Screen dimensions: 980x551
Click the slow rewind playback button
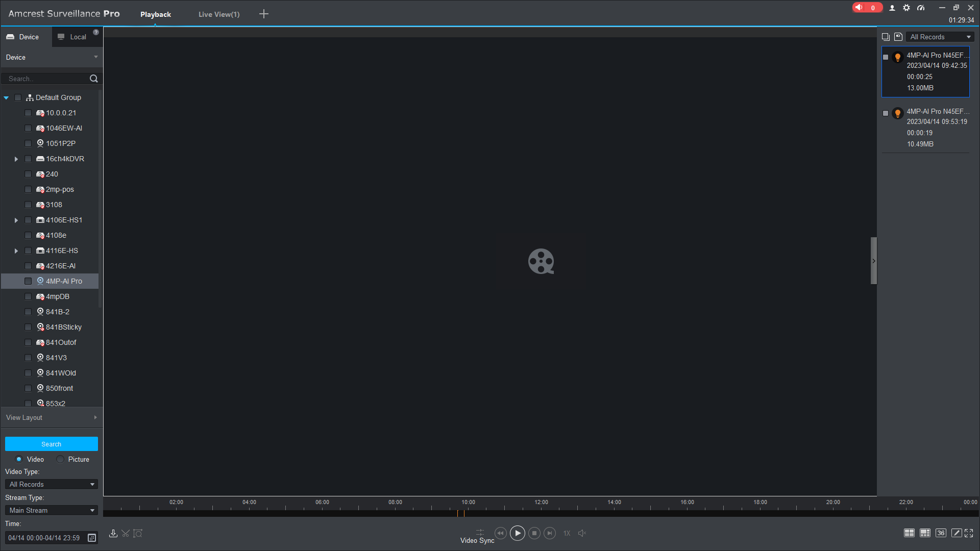tap(501, 533)
